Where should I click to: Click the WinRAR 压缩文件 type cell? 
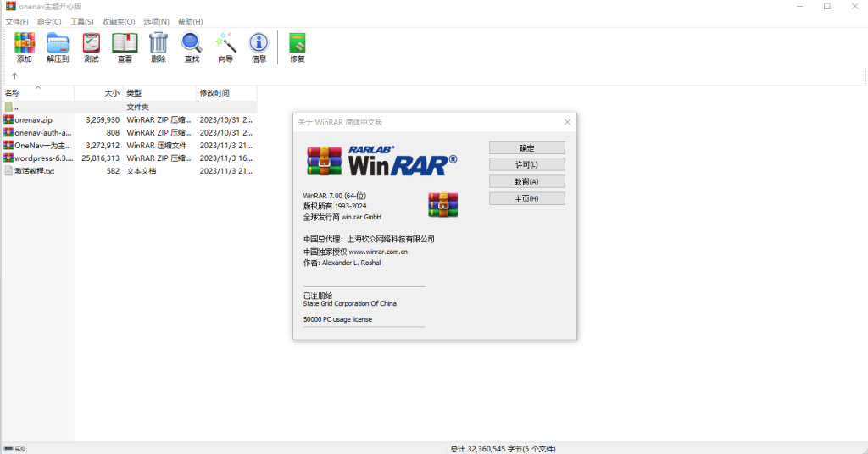coord(157,146)
